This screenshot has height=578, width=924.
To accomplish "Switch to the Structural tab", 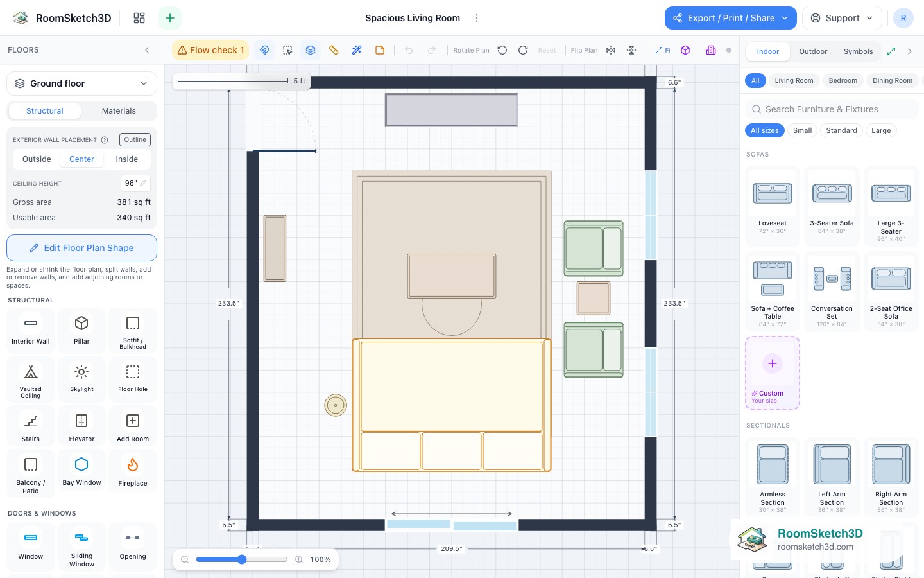I will [x=45, y=111].
